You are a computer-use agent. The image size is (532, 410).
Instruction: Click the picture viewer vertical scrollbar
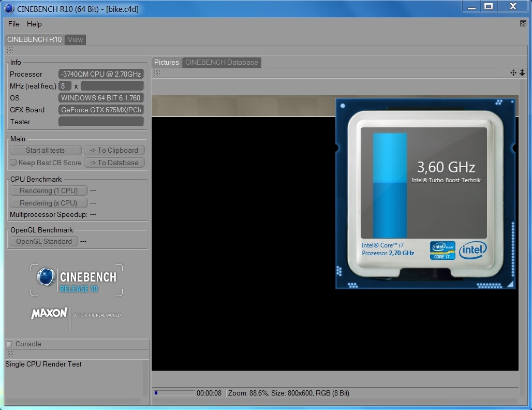[523, 237]
